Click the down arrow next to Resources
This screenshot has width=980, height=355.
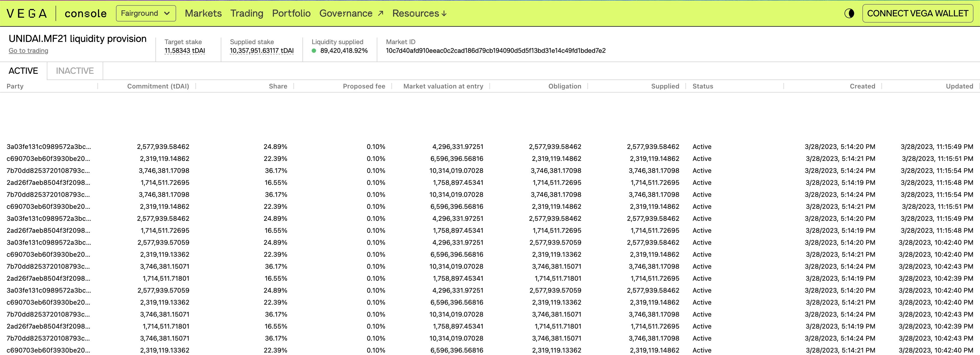click(444, 13)
